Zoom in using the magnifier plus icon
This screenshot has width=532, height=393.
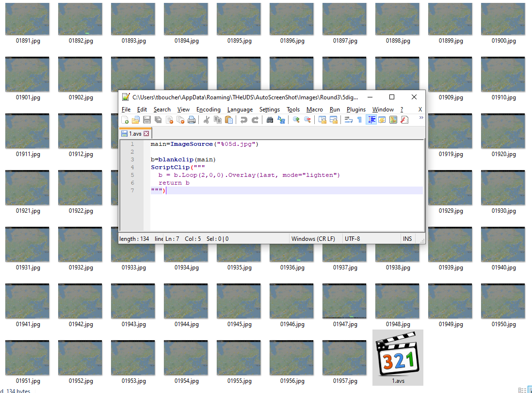coord(296,120)
